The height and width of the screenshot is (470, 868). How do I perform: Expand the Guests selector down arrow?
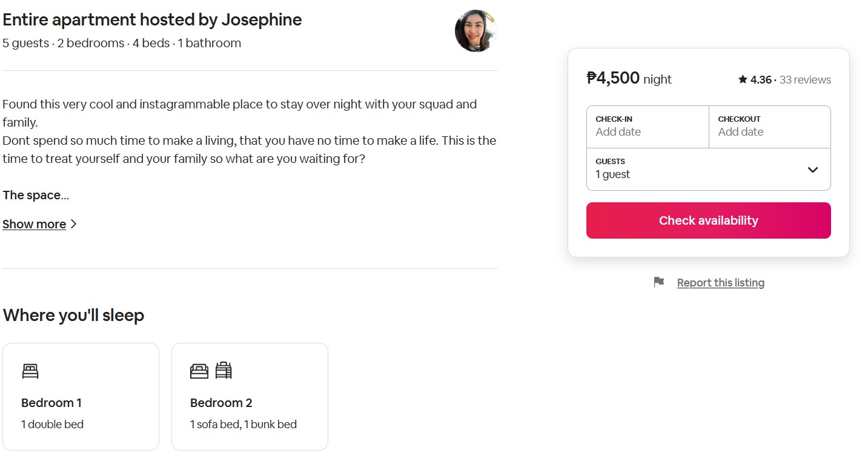click(x=813, y=170)
